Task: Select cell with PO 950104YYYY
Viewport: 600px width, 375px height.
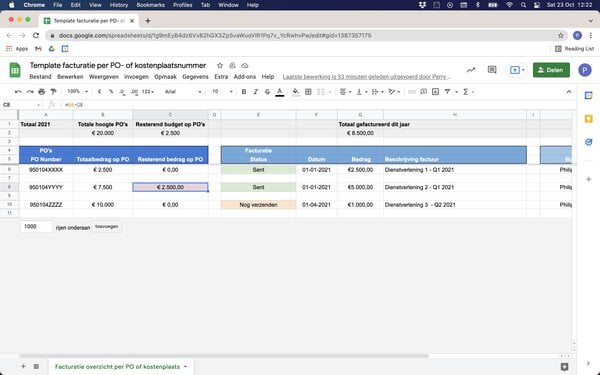Action: pos(46,187)
